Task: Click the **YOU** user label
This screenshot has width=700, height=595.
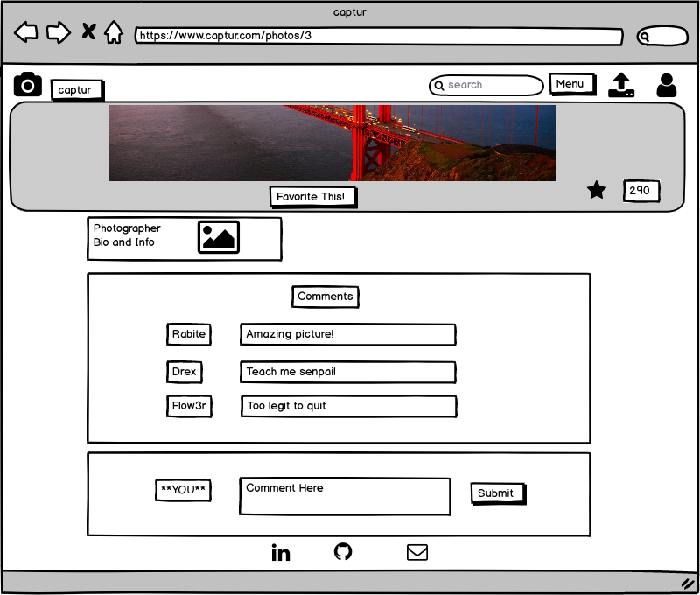Action: coord(184,490)
